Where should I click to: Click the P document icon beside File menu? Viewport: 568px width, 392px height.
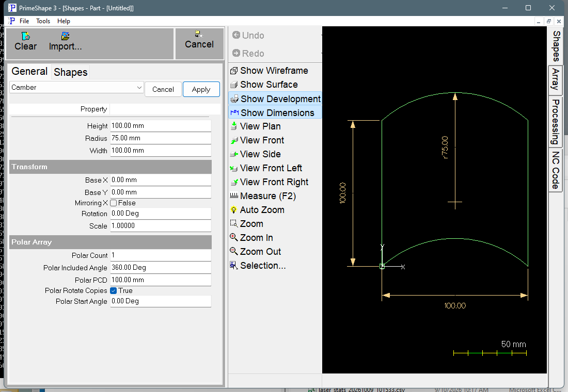tap(12, 21)
